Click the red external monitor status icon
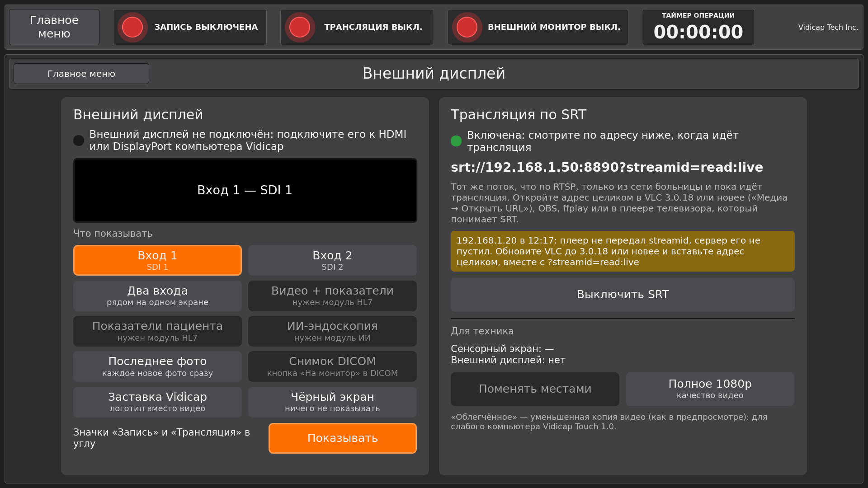868x488 pixels. (467, 27)
